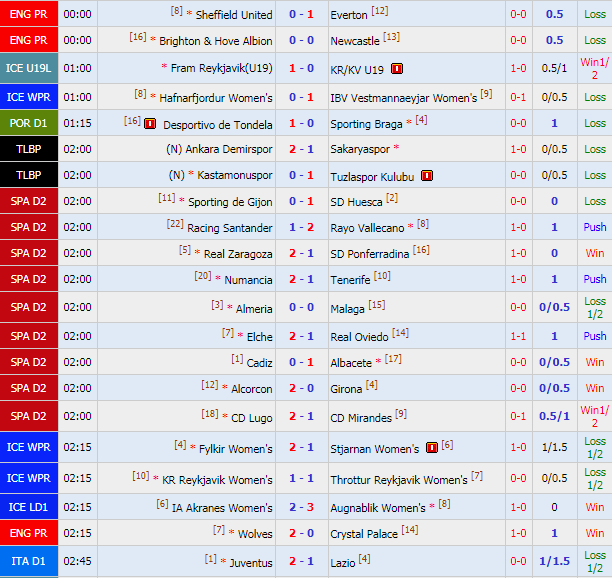Click Albacete team name
The image size is (612, 578).
[351, 363]
